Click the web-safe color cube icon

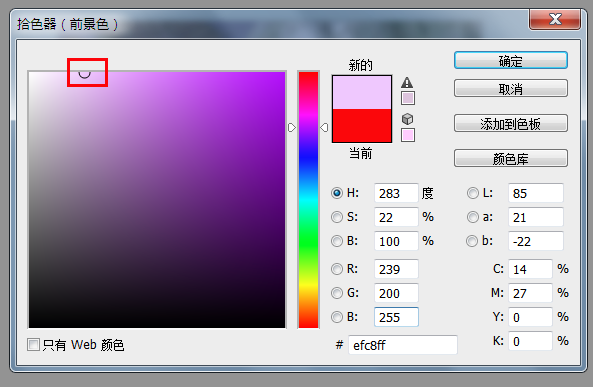tap(407, 119)
